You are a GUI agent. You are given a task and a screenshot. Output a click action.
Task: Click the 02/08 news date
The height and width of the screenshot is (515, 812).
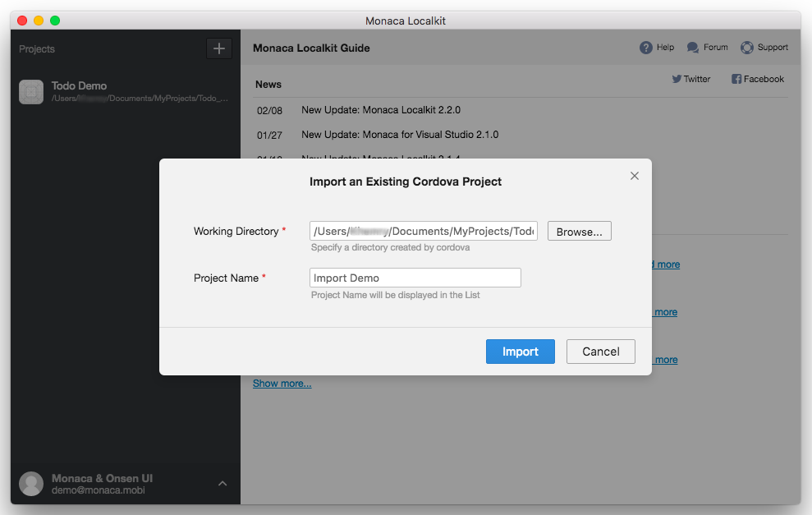pyautogui.click(x=269, y=110)
